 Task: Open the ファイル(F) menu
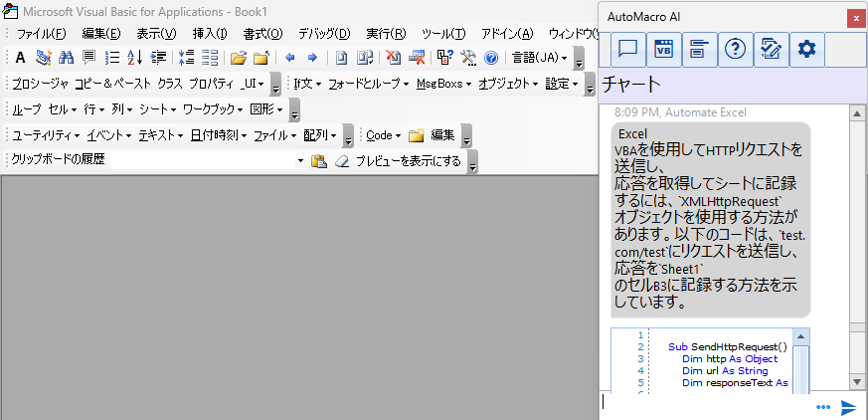(x=42, y=33)
